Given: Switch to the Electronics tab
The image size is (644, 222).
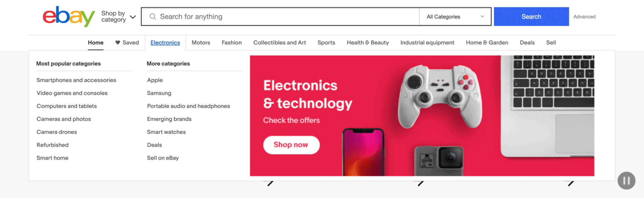Looking at the screenshot, I should 165,43.
